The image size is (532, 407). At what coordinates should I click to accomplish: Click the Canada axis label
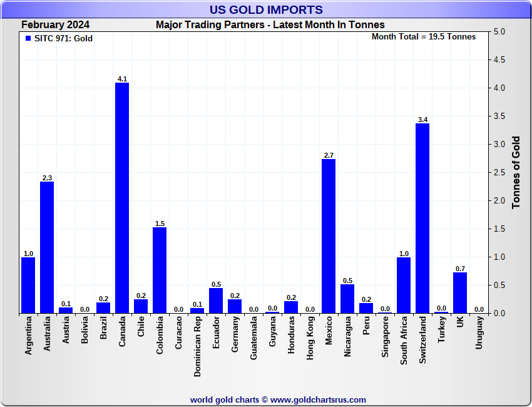tap(122, 331)
